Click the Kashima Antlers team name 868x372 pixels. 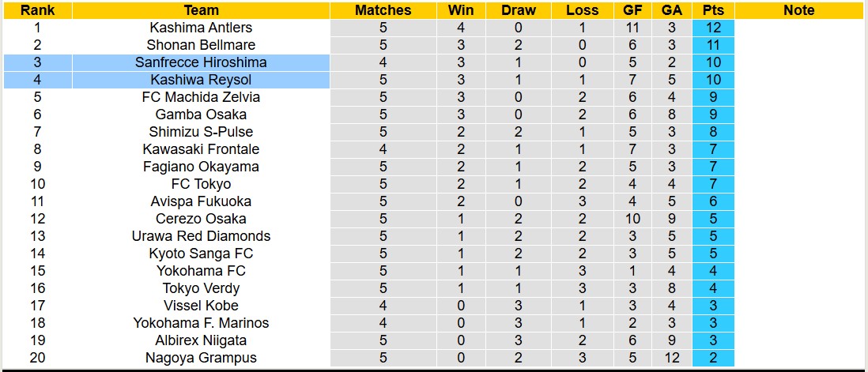click(201, 28)
